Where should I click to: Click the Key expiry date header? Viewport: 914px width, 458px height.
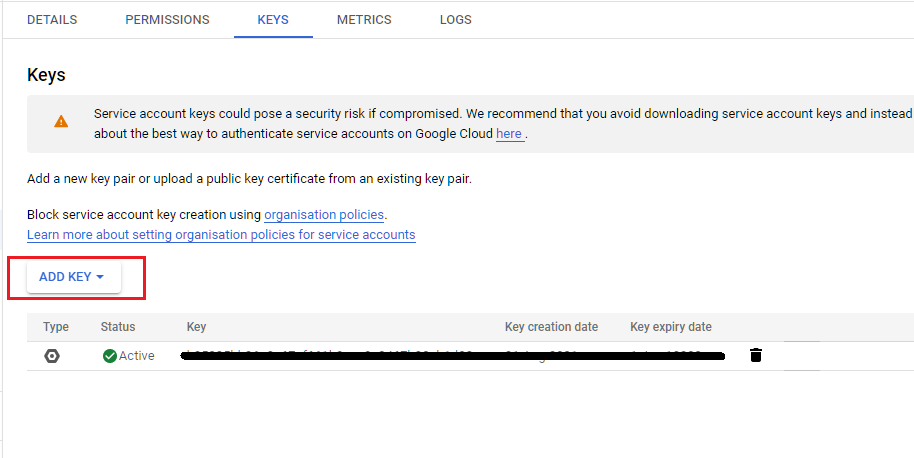[x=671, y=327]
